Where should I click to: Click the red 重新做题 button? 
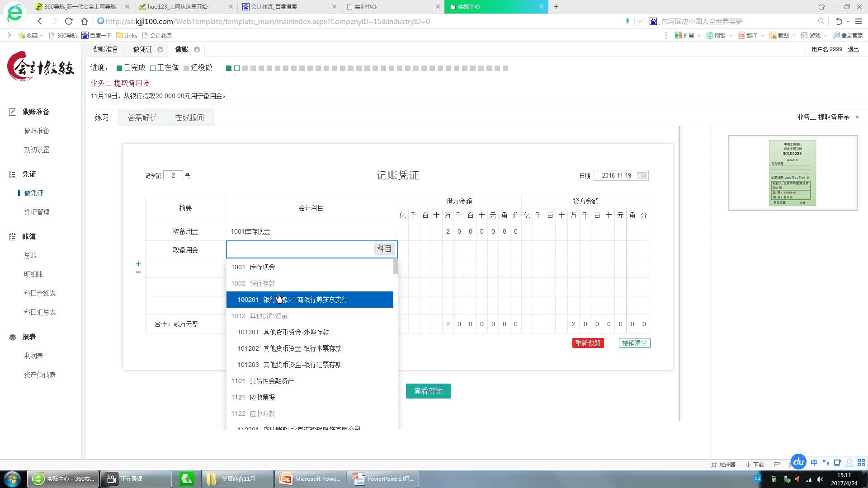click(x=588, y=343)
